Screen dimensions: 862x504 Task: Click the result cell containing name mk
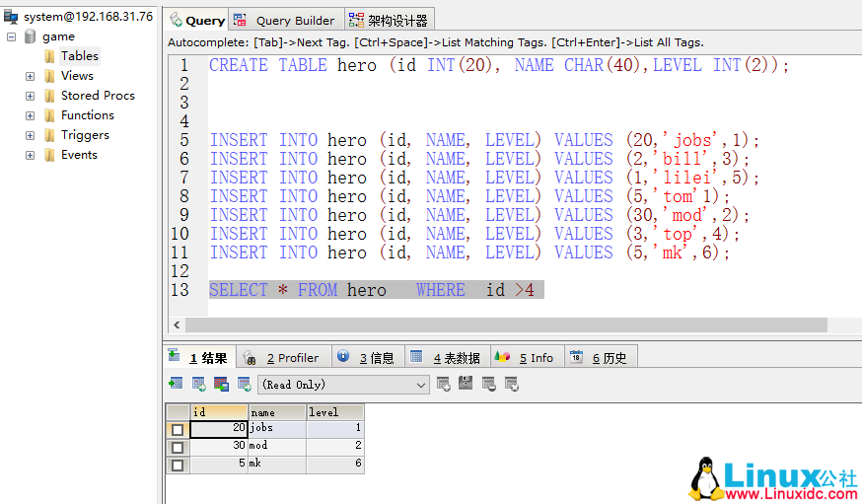click(x=276, y=464)
